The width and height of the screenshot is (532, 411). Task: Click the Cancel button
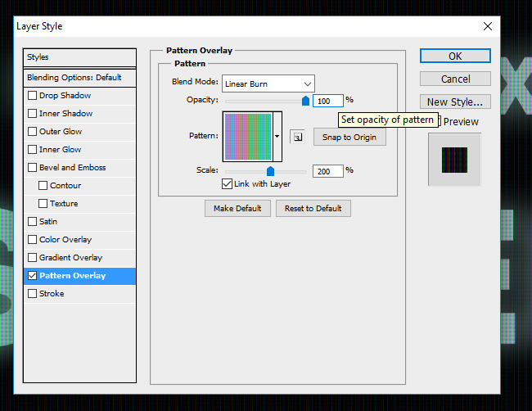tap(455, 79)
